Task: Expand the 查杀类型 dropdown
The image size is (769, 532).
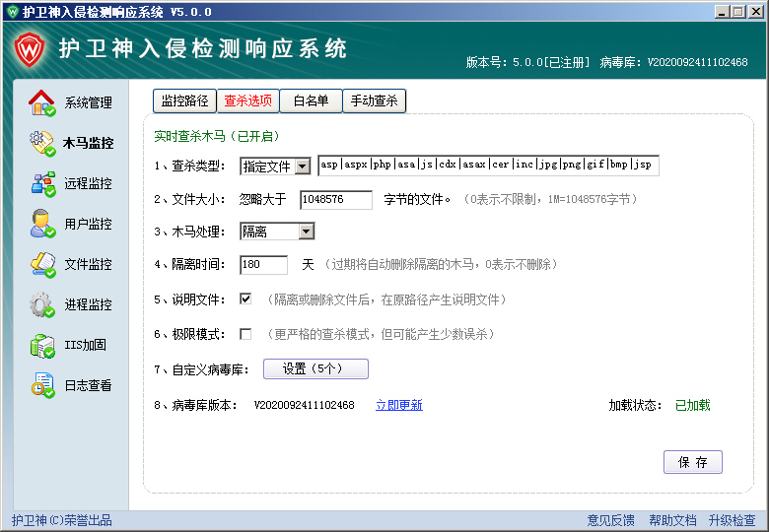Action: pos(302,166)
